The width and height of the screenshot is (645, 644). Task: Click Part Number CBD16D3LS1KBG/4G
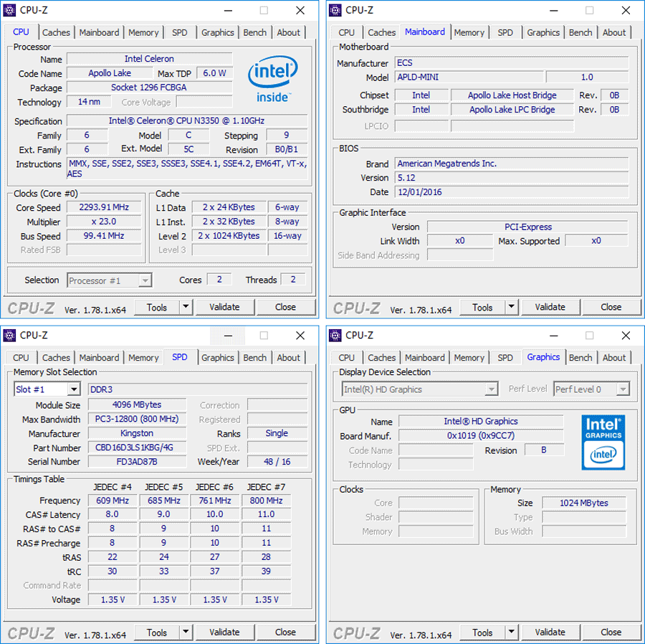(x=137, y=448)
